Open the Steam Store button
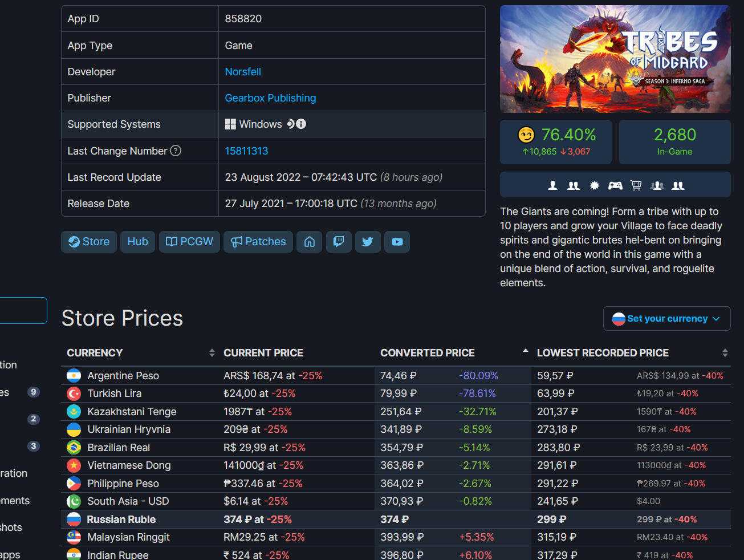This screenshot has height=560, width=744. 89,242
